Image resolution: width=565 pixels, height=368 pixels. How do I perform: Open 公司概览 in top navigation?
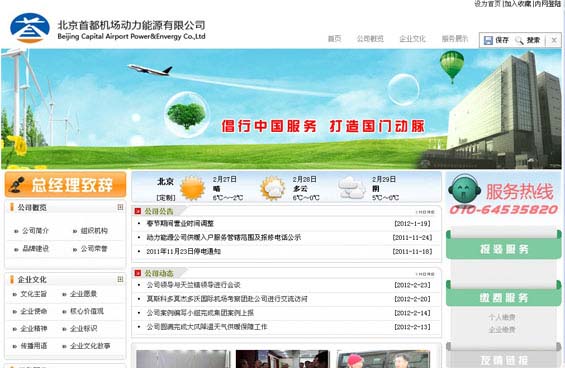pyautogui.click(x=370, y=39)
